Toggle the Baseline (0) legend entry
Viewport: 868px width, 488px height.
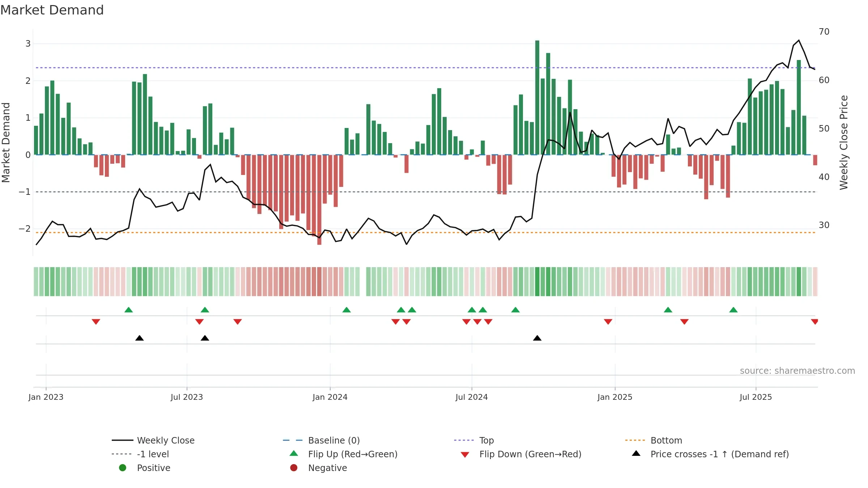coord(321,440)
